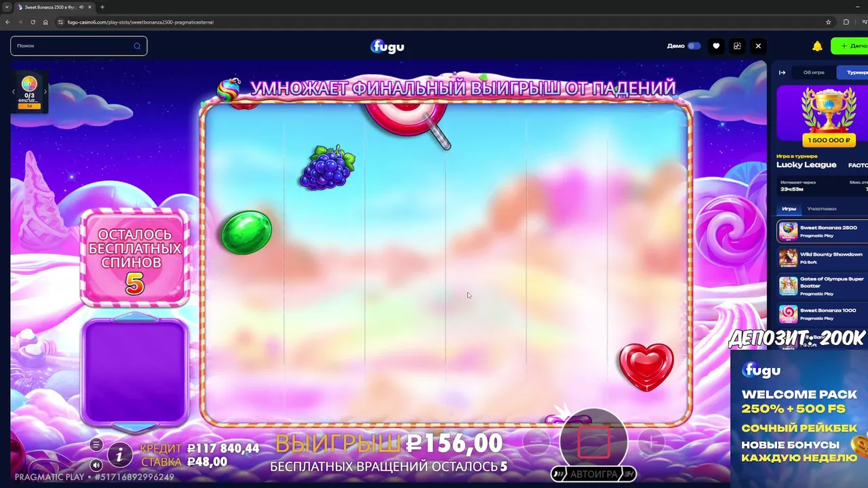Open the game menu hamburger icon

[96, 445]
